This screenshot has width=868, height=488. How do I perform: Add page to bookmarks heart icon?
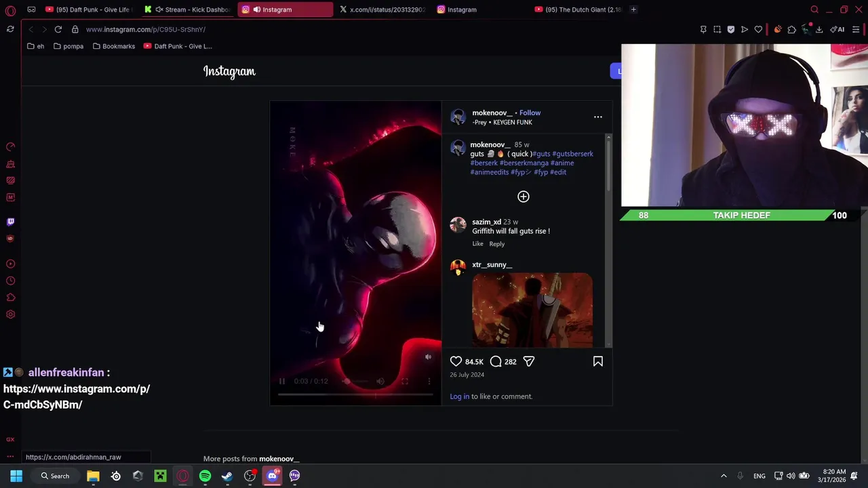pos(758,29)
